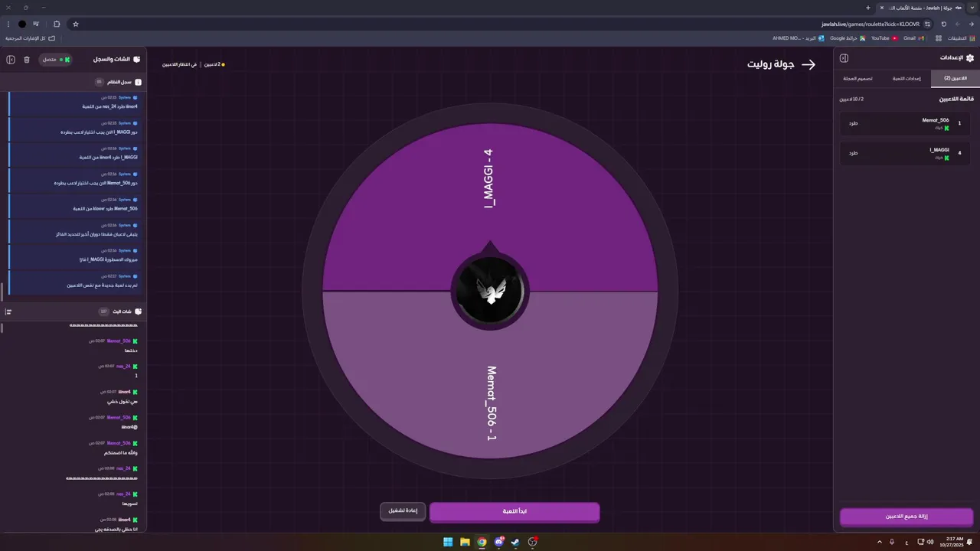Click the back arrow next to جولة روليت

[808, 64]
